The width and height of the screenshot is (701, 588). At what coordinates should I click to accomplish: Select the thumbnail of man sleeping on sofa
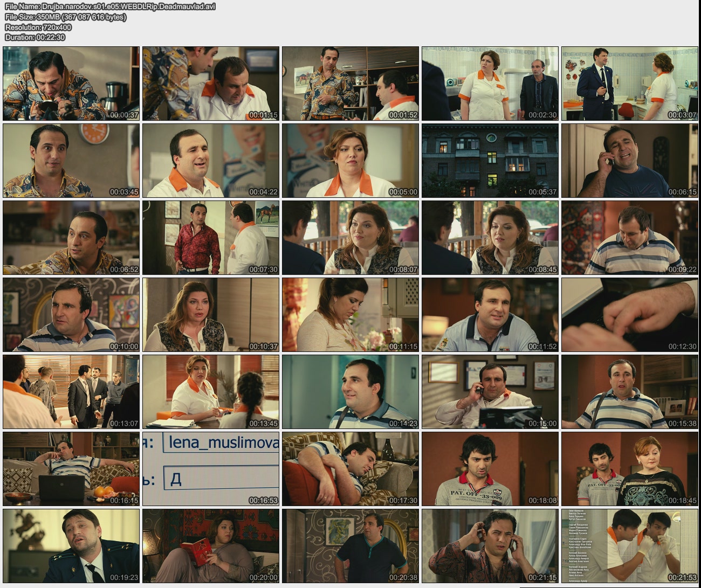[350, 468]
